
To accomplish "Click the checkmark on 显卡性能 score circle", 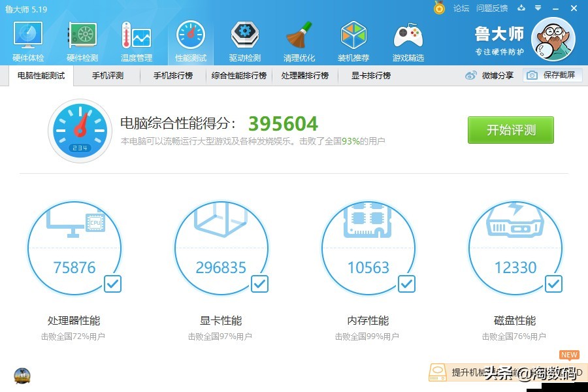I will (259, 284).
